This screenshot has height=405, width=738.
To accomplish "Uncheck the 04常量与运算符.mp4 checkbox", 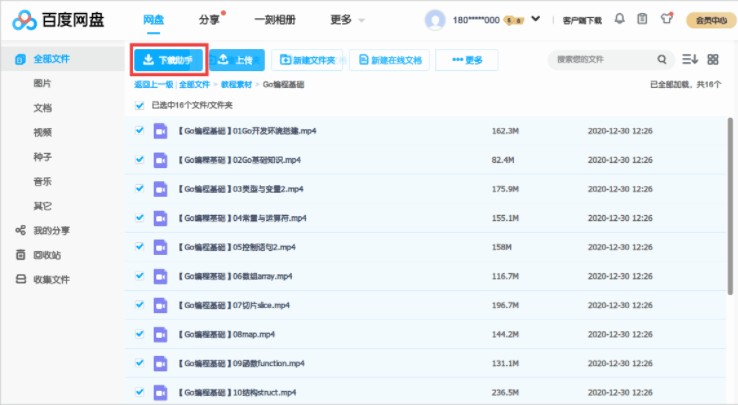I will [x=139, y=218].
